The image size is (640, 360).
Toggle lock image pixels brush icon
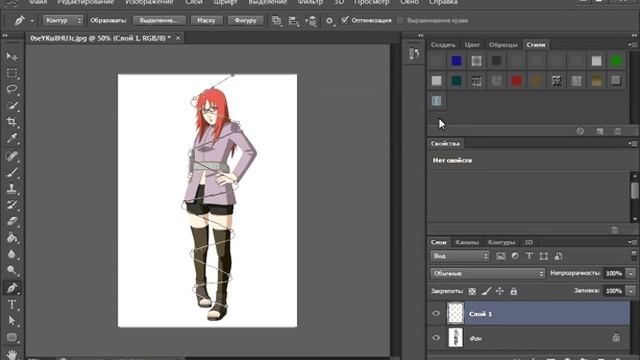(486, 291)
